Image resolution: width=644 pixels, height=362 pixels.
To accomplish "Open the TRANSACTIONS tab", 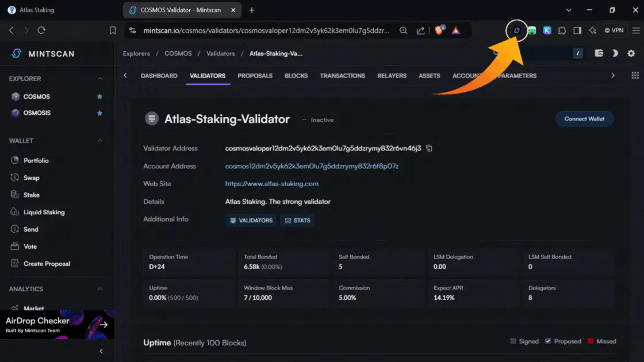I will (342, 76).
